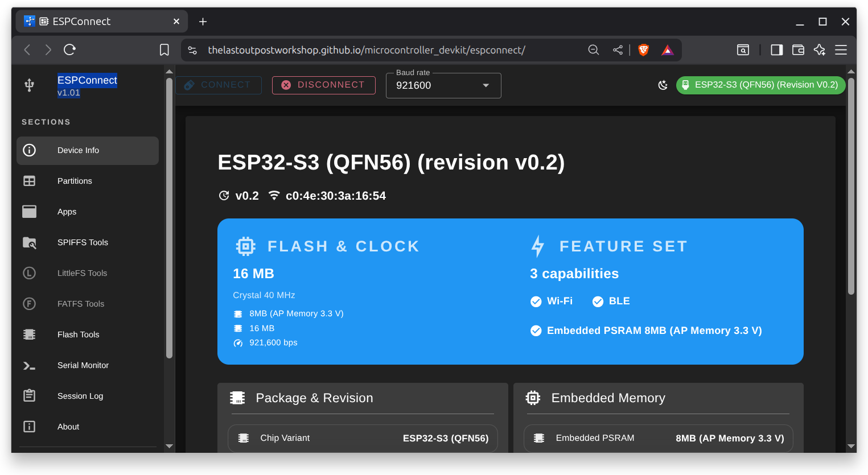Open SPIFFS Tools folder icon
Image resolution: width=868 pixels, height=475 pixels.
(x=29, y=242)
